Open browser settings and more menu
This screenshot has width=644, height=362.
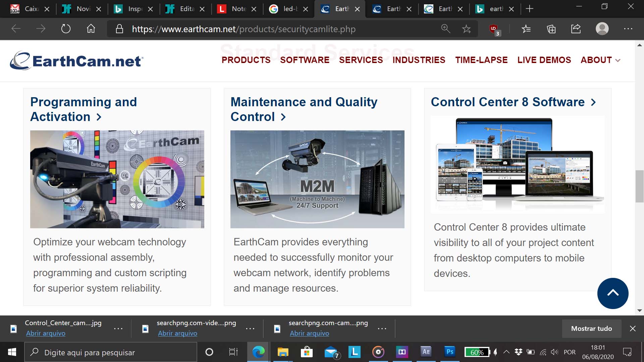point(628,29)
